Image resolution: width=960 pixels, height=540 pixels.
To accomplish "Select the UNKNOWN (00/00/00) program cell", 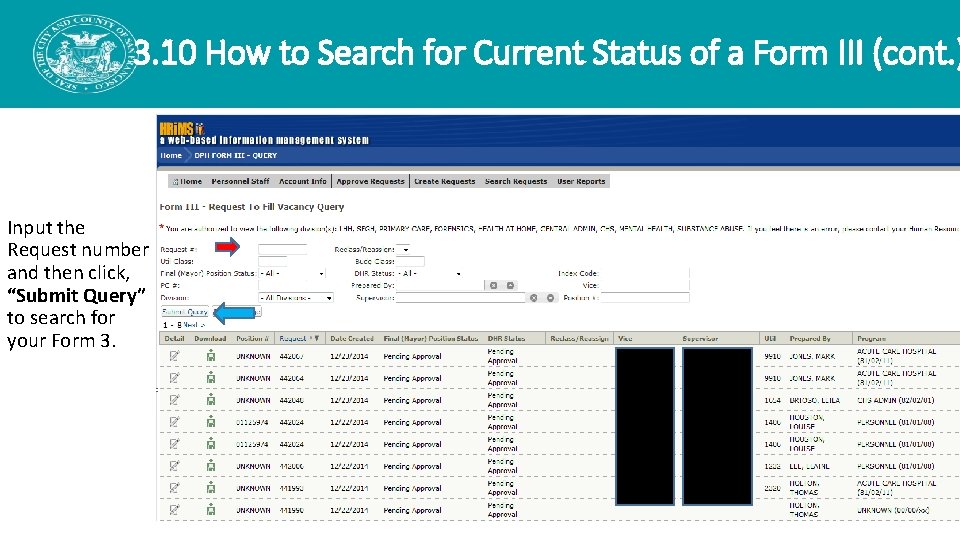I will (893, 510).
